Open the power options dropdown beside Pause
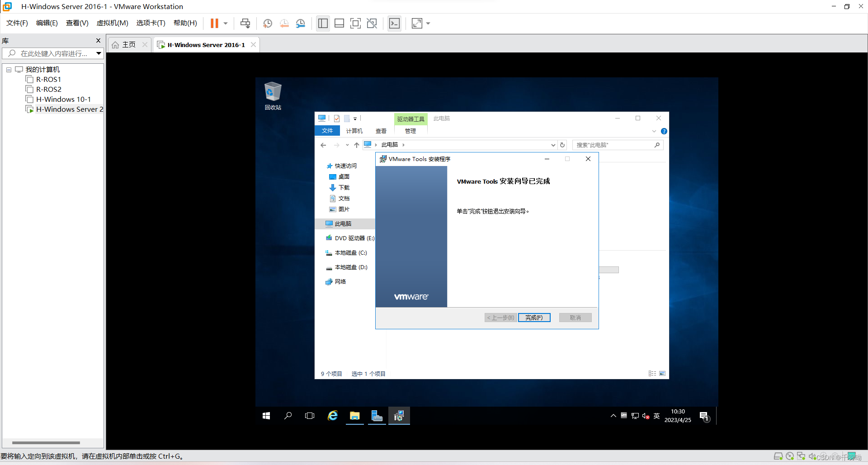Screen dimensions: 868x465 (226, 23)
